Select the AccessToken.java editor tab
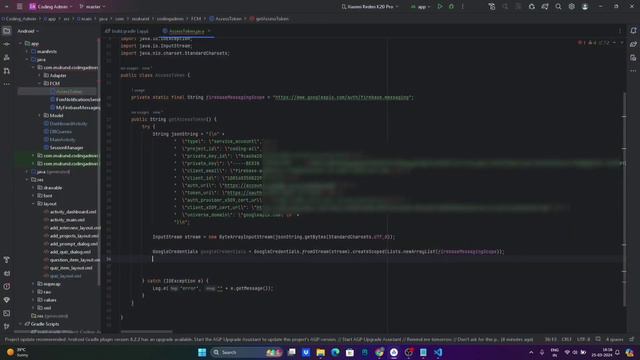 (x=186, y=31)
